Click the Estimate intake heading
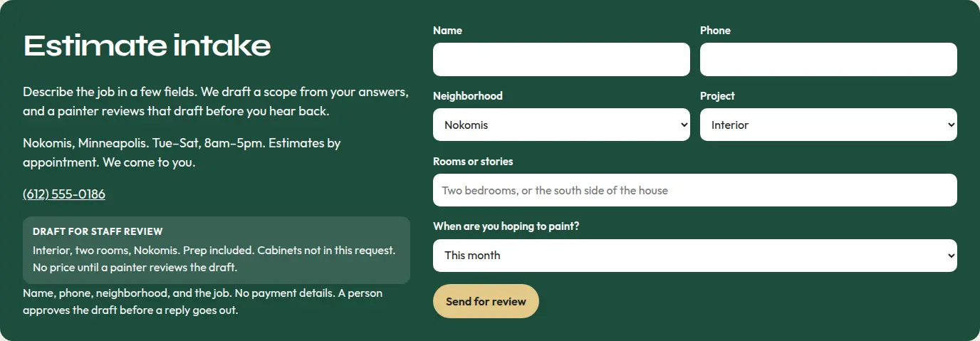 click(147, 46)
